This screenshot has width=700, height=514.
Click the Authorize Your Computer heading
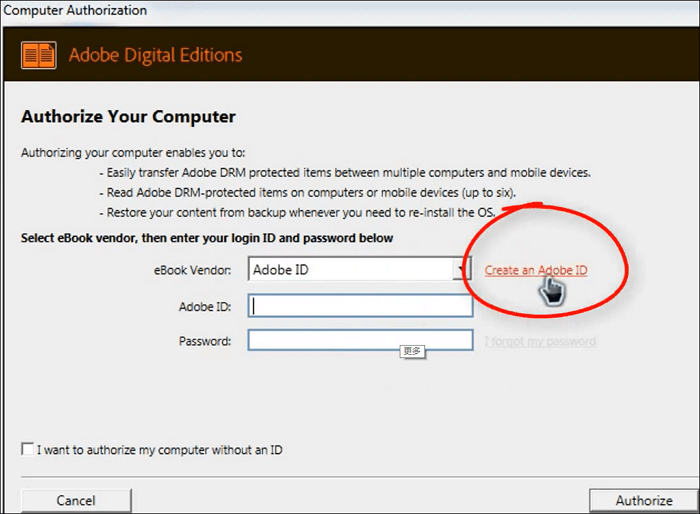click(x=128, y=117)
